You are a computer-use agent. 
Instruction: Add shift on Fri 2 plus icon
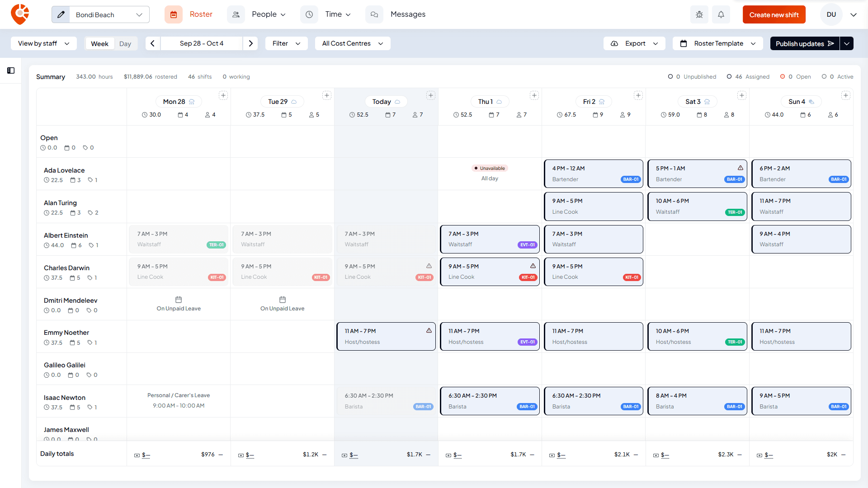coord(638,95)
